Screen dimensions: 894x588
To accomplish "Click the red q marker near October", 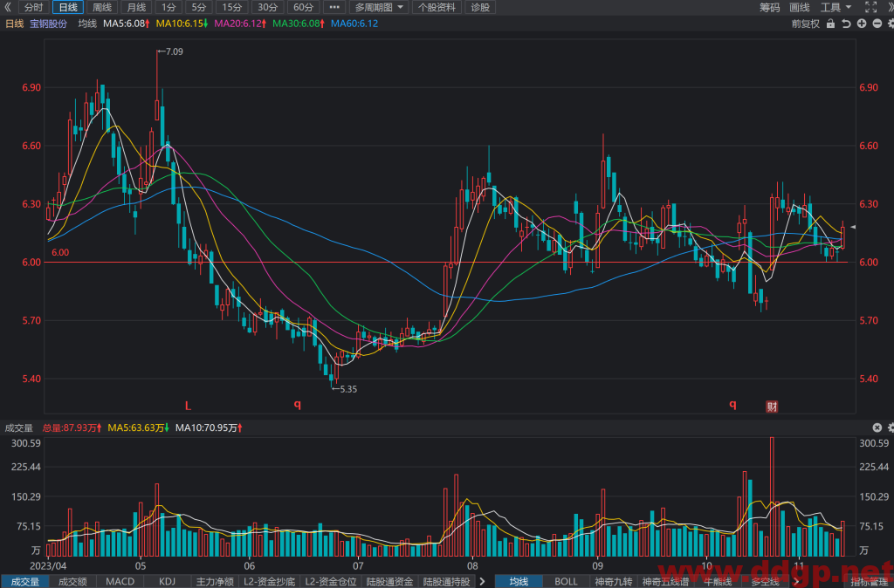I will (732, 405).
